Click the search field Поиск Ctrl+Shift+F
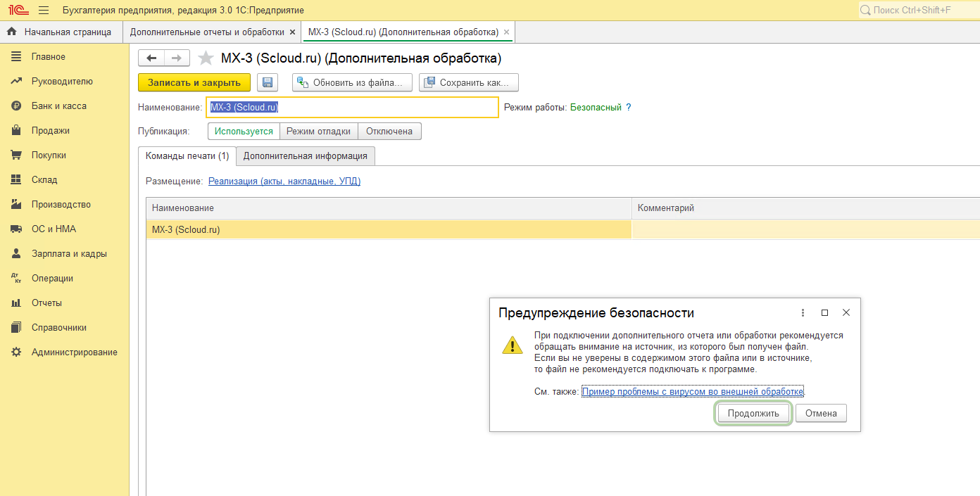This screenshot has height=496, width=980. click(918, 10)
